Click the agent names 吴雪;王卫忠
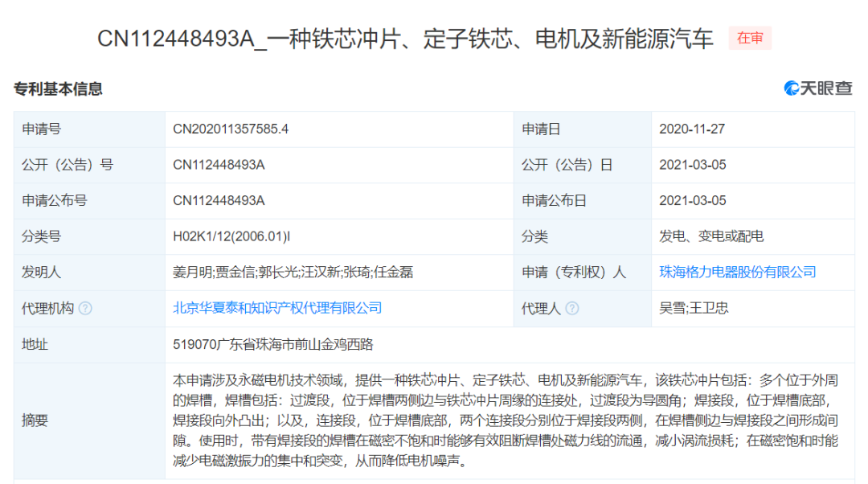 (694, 308)
